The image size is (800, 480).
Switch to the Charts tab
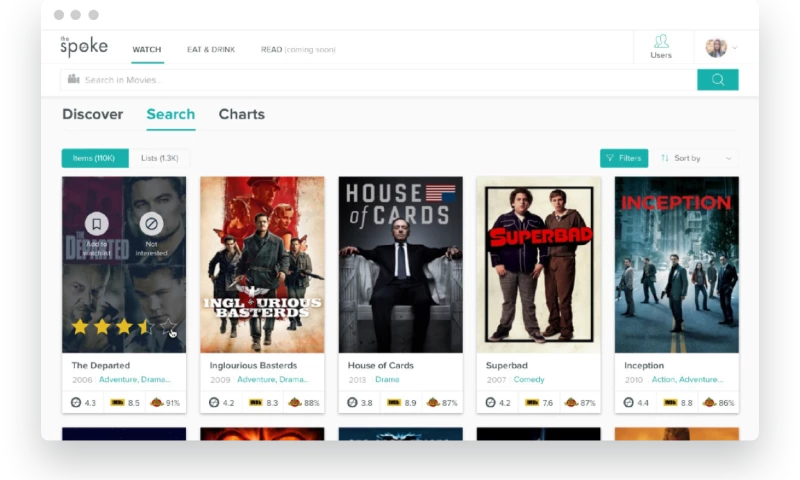[241, 114]
